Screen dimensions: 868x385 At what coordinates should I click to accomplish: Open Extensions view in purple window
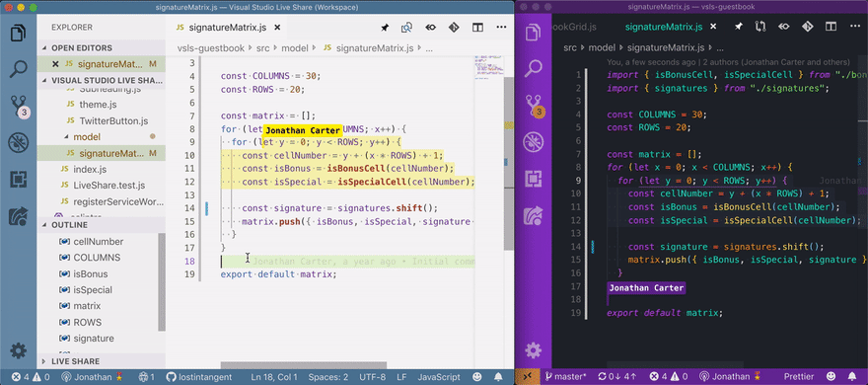533,180
